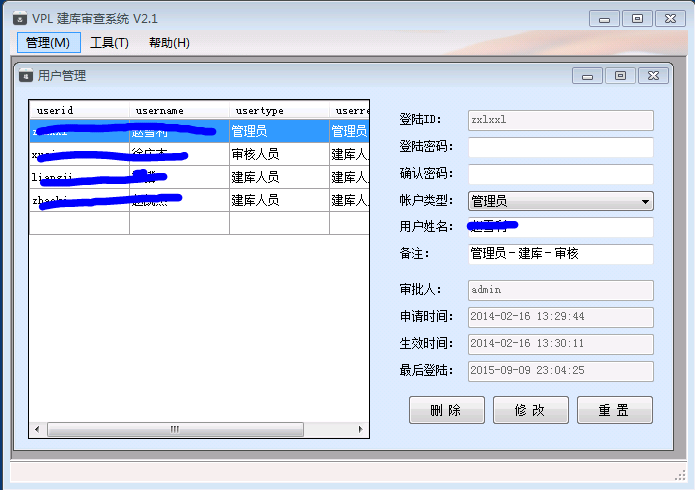Viewport: 695px width, 490px height.
Task: Click the 申请时间 field 2014-02-16 13:29:44
Action: click(x=561, y=318)
